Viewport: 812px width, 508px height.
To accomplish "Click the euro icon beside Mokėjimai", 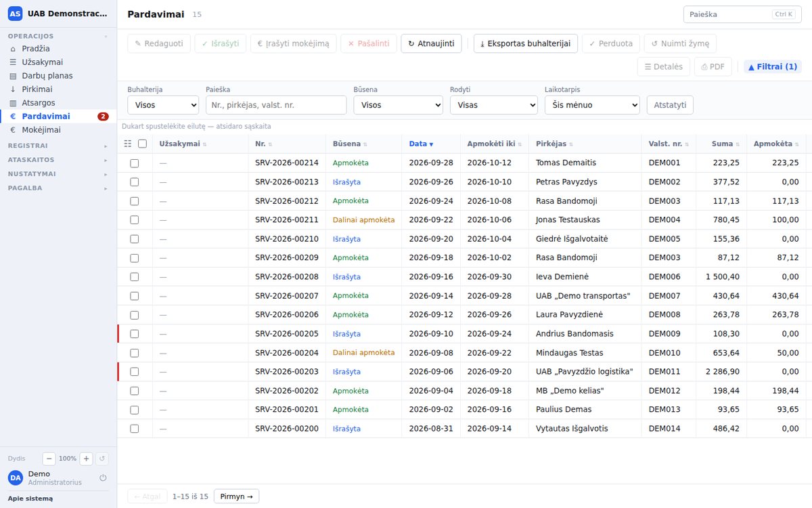I will click(13, 130).
